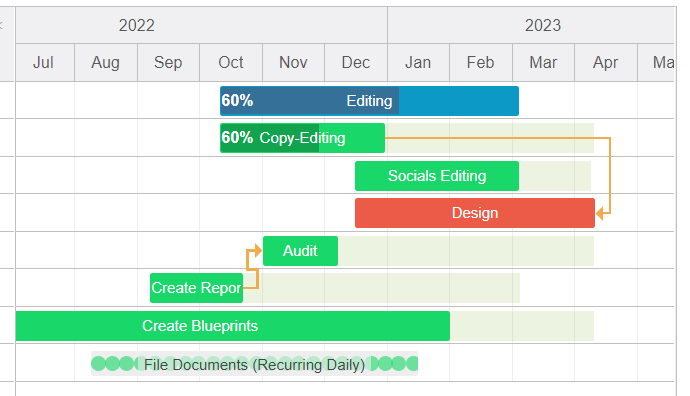
Task: Select the Jan month column header
Action: click(418, 62)
